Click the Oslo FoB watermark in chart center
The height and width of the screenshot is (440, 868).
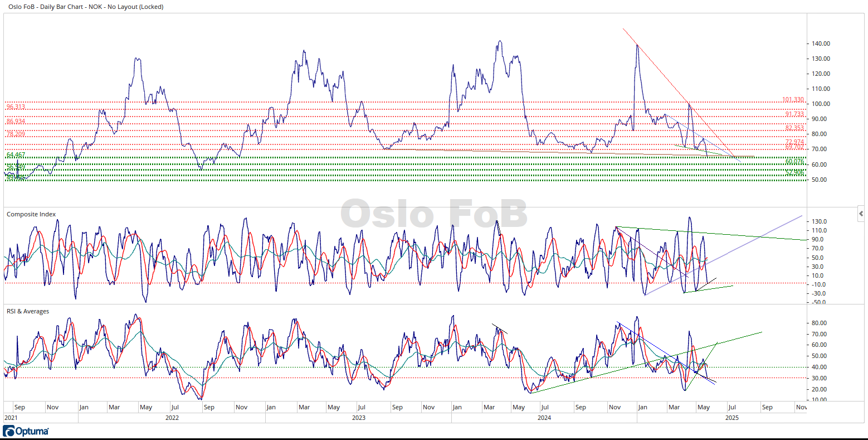(433, 214)
